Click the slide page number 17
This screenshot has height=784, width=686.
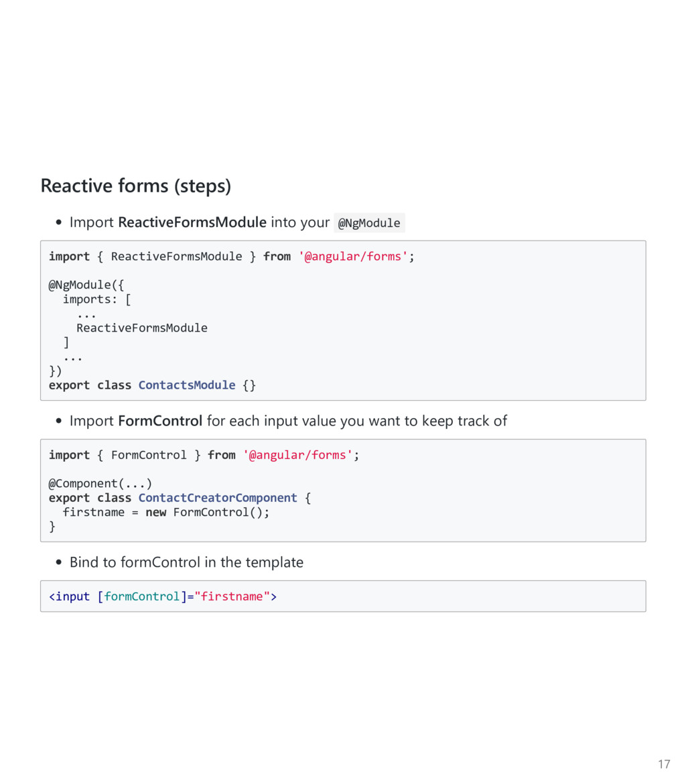coord(663,764)
